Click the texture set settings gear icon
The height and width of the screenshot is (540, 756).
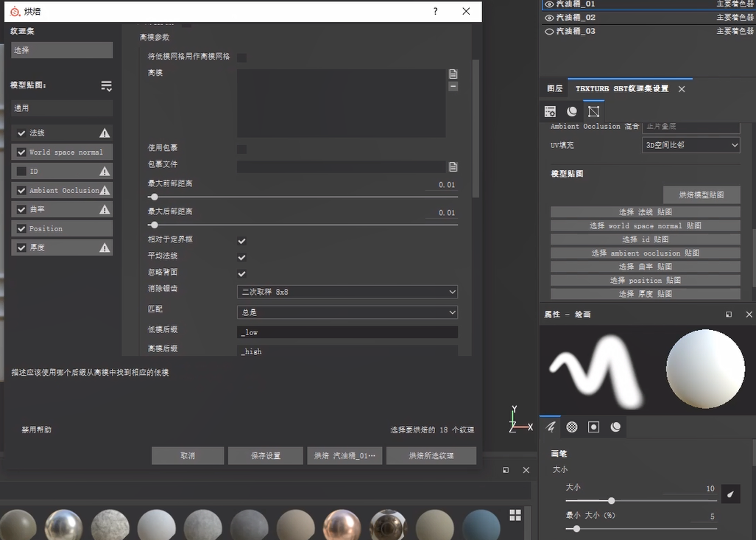(550, 111)
